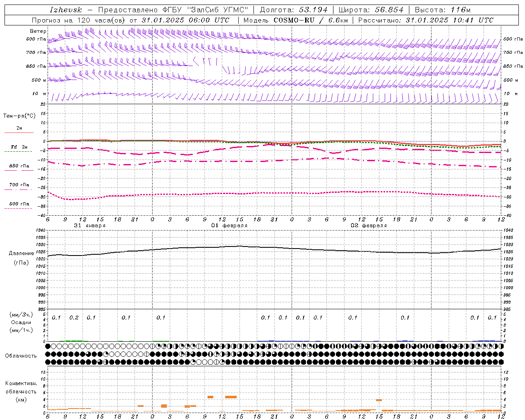Click the 'Облачность' cloud cover row label
The width and height of the screenshot is (525, 420).
click(21, 356)
